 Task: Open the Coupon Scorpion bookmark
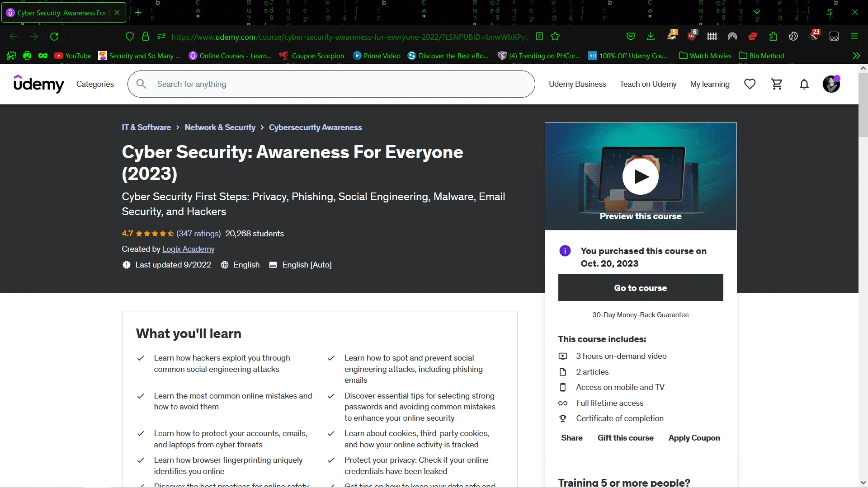pos(311,56)
